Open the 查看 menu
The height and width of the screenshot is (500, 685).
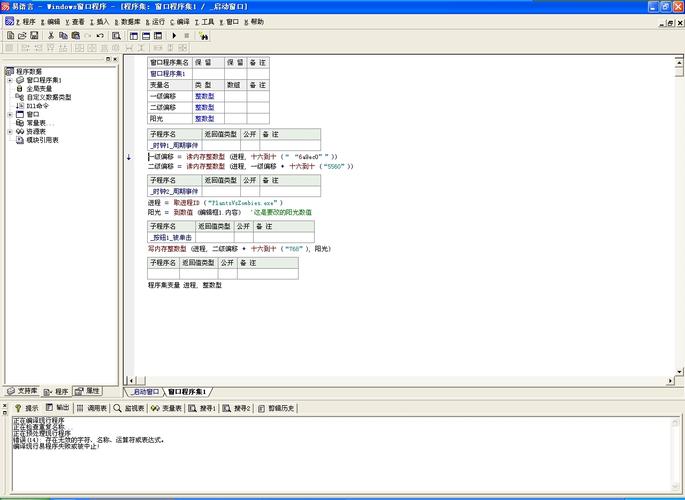(75, 21)
